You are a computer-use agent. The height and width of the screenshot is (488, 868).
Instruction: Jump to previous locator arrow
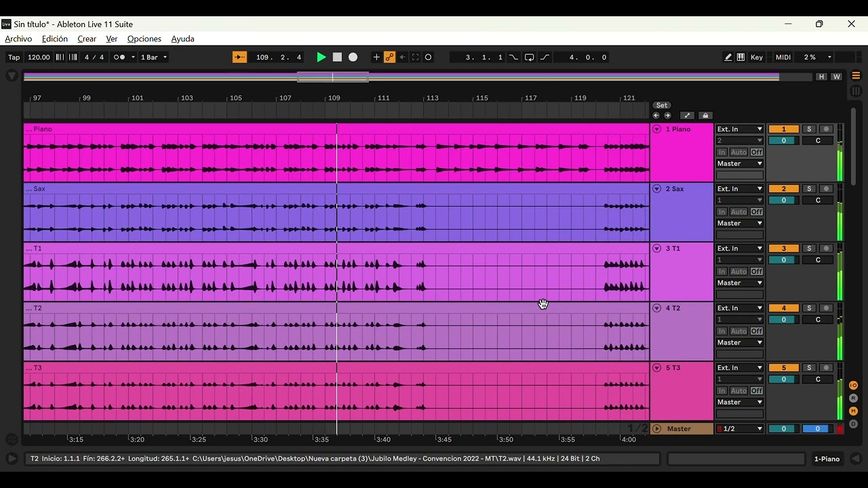(x=656, y=115)
